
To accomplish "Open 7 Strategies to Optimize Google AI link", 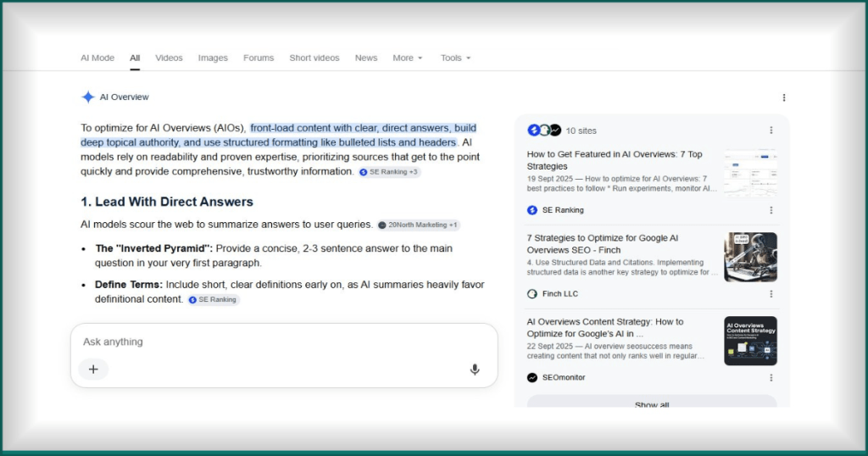I will pos(603,243).
